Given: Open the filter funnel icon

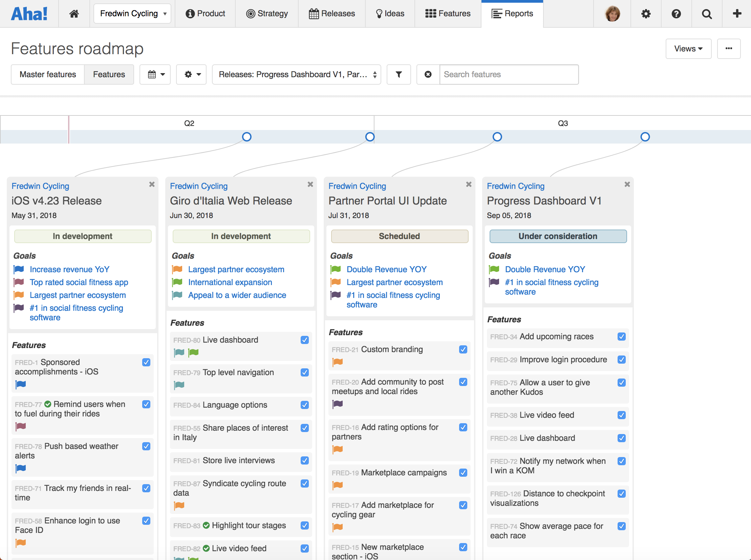Looking at the screenshot, I should [x=399, y=74].
